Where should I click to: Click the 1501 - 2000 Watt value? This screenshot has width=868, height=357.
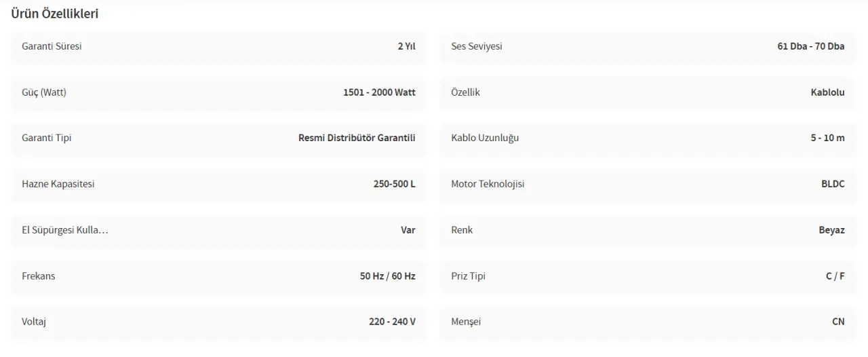[x=379, y=92]
